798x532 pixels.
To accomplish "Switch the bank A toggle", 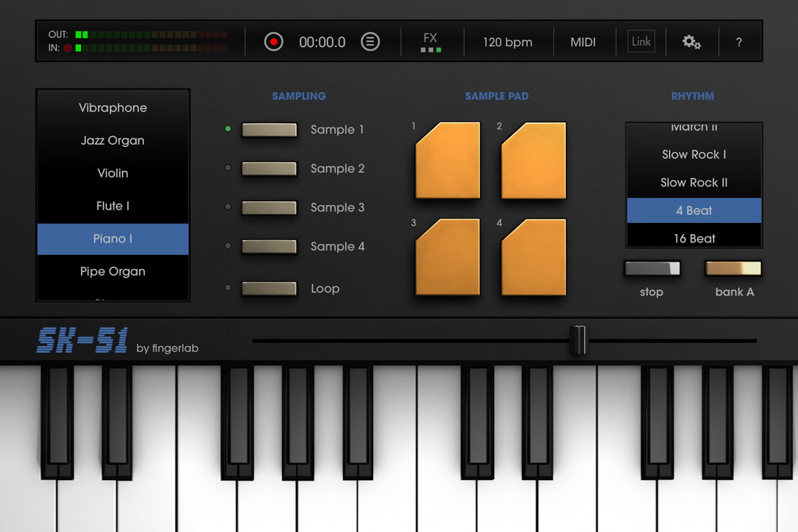I will [x=733, y=269].
